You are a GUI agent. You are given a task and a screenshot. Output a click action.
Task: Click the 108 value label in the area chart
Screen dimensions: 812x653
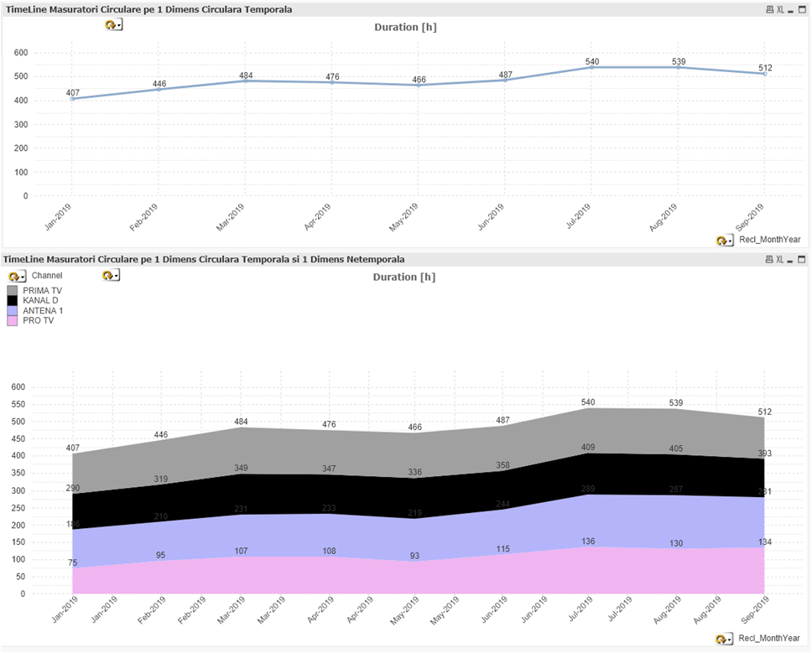329,551
